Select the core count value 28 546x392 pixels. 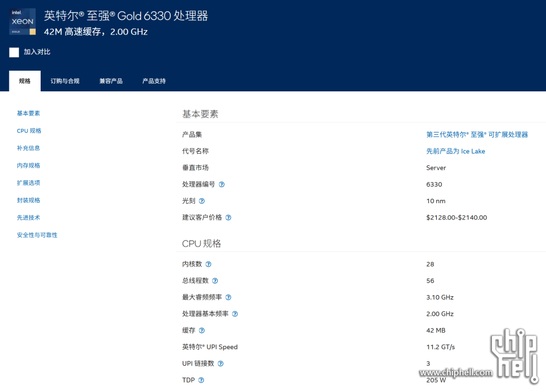click(430, 264)
